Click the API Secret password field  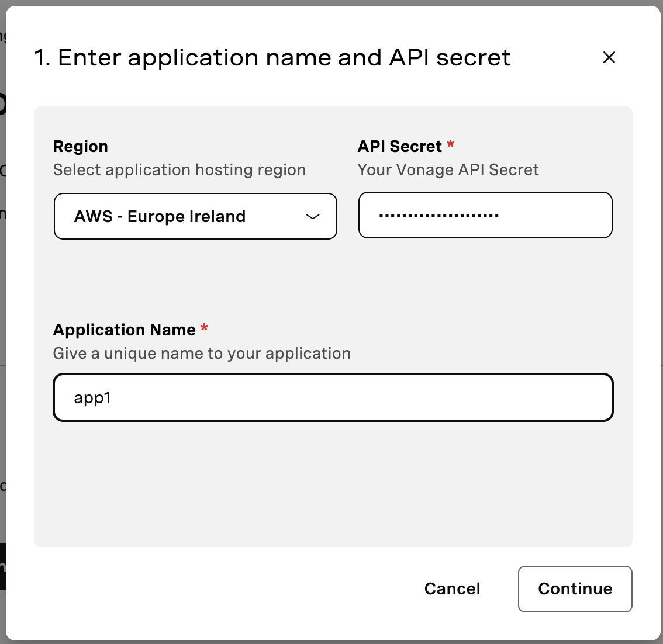click(x=485, y=216)
